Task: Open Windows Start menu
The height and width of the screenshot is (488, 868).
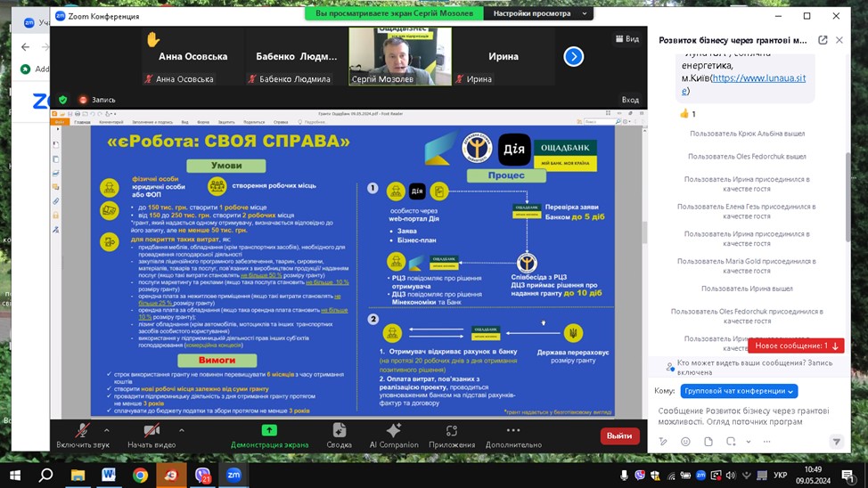Action: [x=15, y=476]
